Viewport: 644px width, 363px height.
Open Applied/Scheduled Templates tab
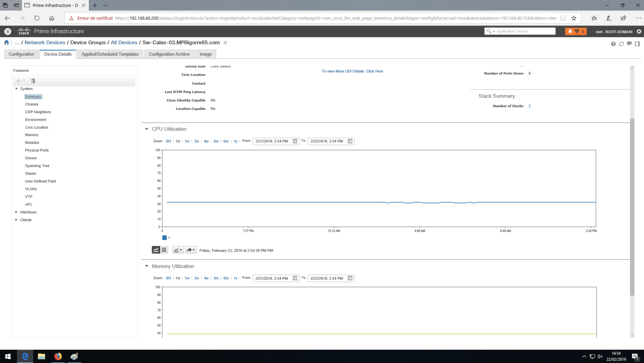pyautogui.click(x=110, y=54)
